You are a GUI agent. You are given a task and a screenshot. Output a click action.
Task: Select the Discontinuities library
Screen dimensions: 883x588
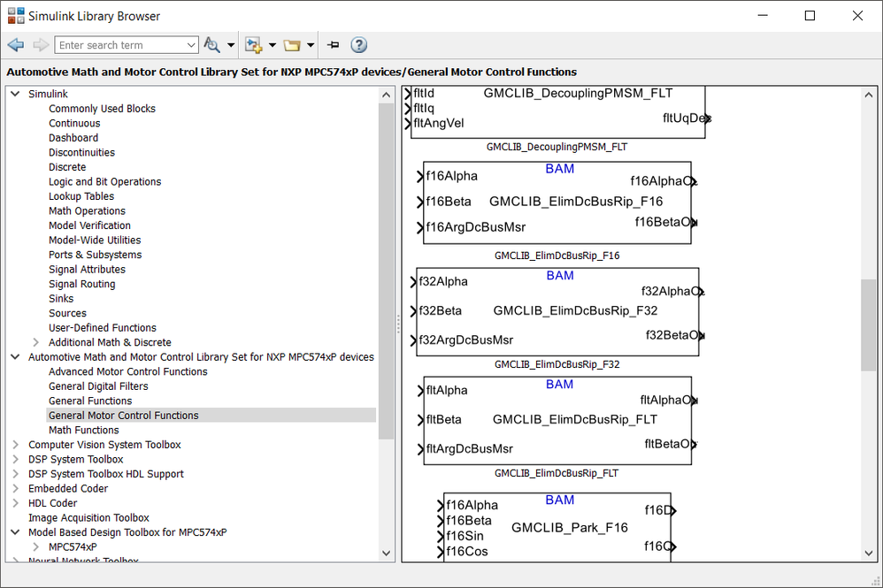(81, 152)
